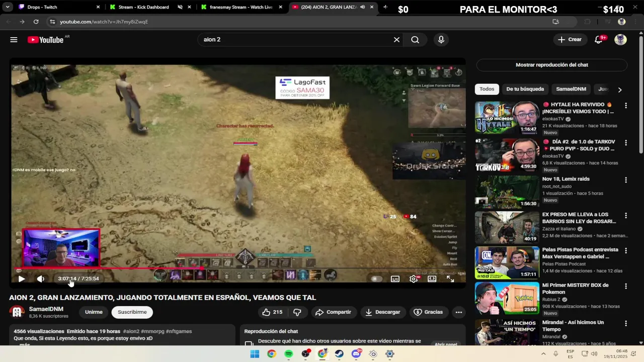This screenshot has width=644, height=362.
Task: Click the Descargar button
Action: coord(383,312)
